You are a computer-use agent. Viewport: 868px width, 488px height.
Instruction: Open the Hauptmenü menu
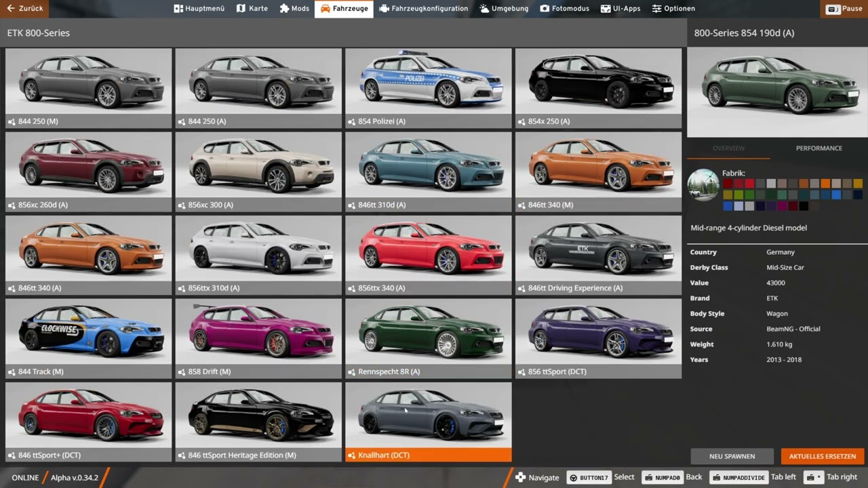(x=199, y=9)
